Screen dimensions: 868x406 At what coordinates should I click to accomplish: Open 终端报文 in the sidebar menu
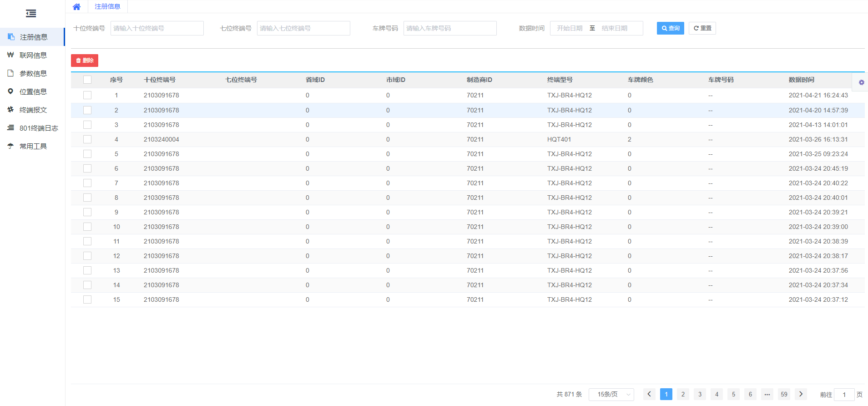tap(32, 110)
